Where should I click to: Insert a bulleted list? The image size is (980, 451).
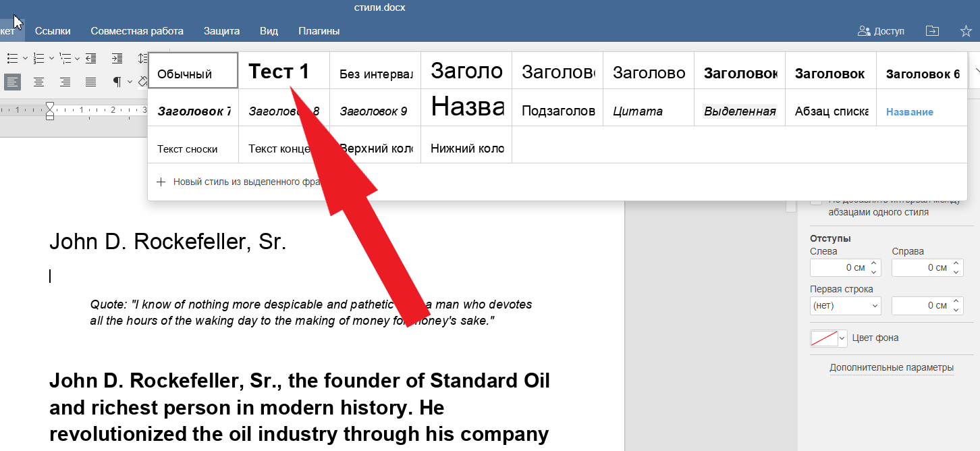(12, 58)
